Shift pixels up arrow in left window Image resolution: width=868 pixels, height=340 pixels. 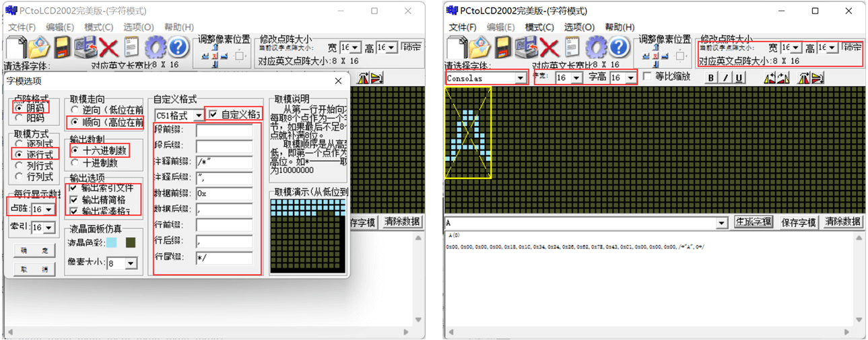pos(215,46)
